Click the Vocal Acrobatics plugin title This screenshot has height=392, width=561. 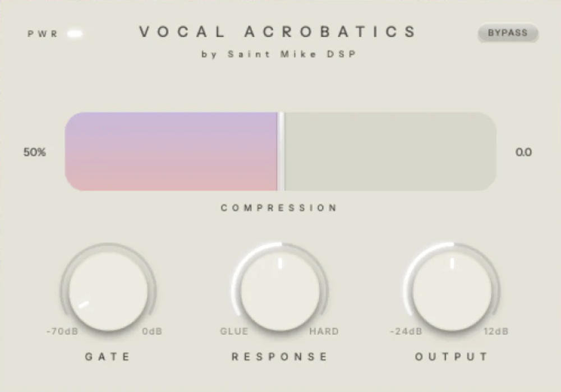tap(277, 32)
